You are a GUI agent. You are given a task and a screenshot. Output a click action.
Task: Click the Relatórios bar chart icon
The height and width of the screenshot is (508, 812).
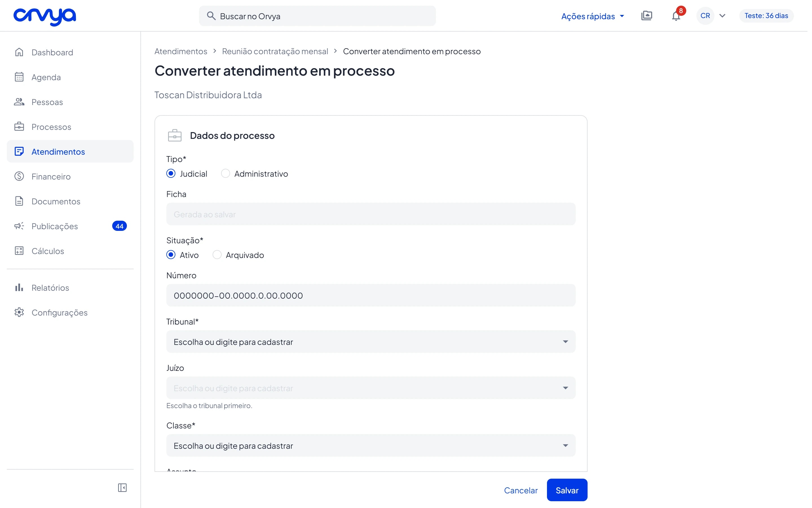pos(19,288)
